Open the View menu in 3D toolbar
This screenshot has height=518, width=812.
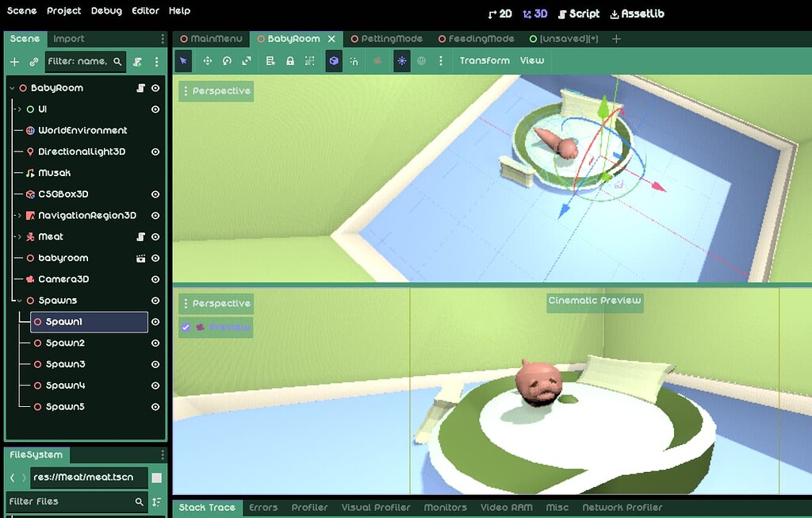[532, 60]
